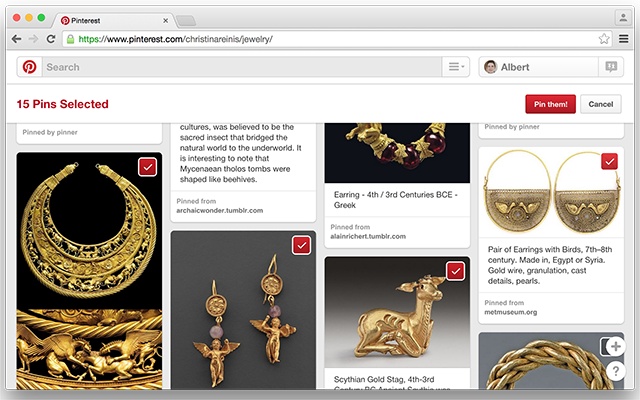Click 'Pair of Earrings with Birds' description
This screenshot has width=640, height=400.
coord(550,265)
